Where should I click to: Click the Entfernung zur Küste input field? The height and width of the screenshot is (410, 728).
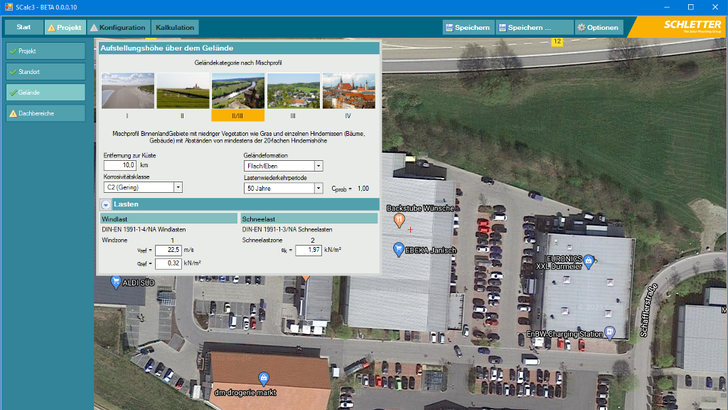tap(122, 166)
